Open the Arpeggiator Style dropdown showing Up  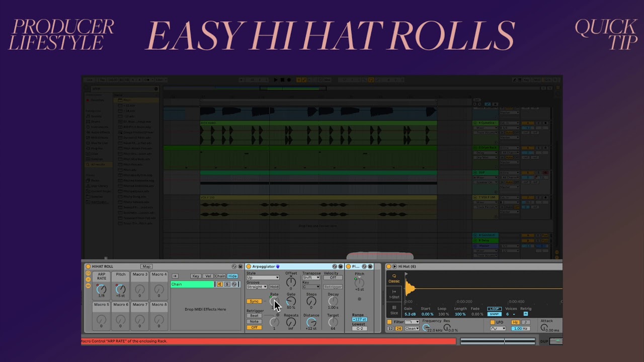coord(263,278)
